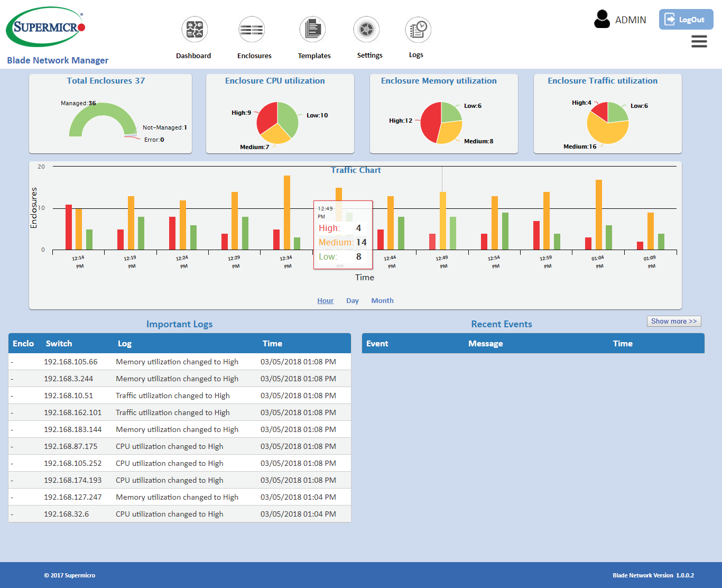Click the Time column header in Important Logs
722x588 pixels.
[x=272, y=343]
